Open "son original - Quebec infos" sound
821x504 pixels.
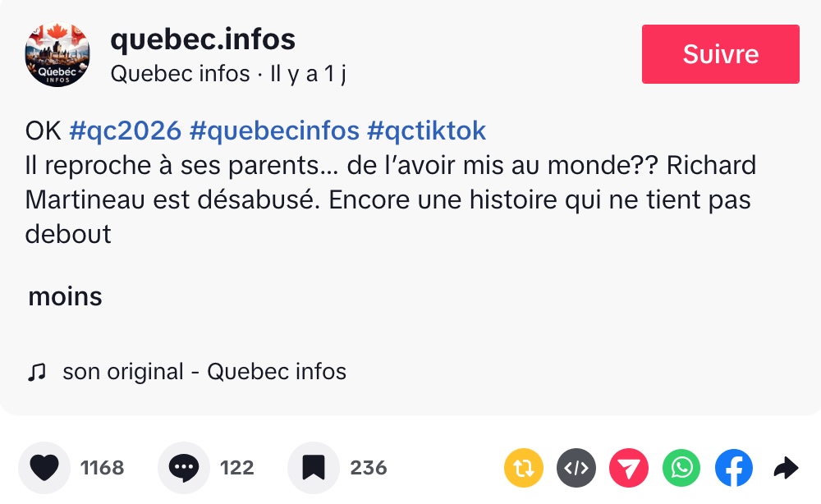point(204,372)
